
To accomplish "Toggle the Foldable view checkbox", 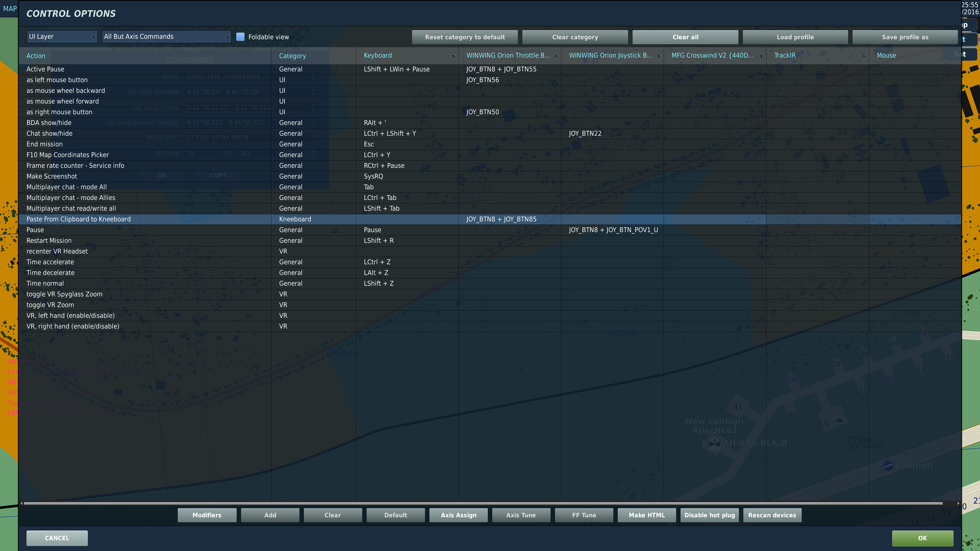I will pos(240,37).
